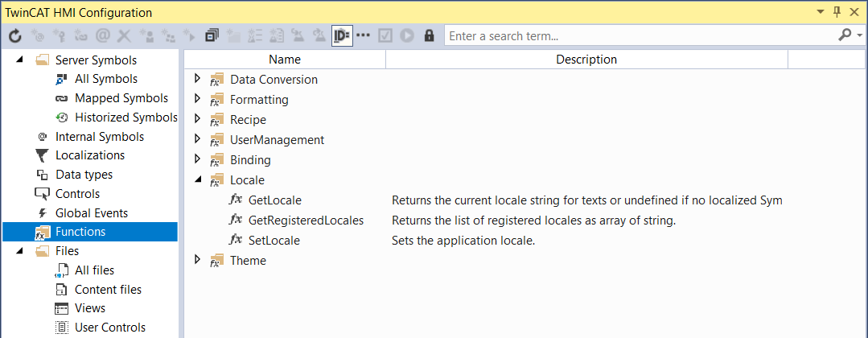Collapse the Server Symbols tree node
Image resolution: width=868 pixels, height=338 pixels.
tap(20, 60)
